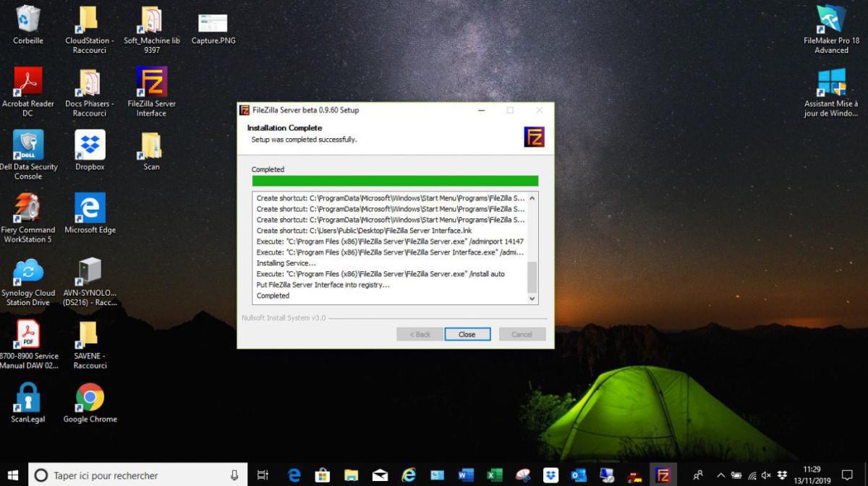
Task: Launch Fiery Command WorkStation 5
Action: 27,218
